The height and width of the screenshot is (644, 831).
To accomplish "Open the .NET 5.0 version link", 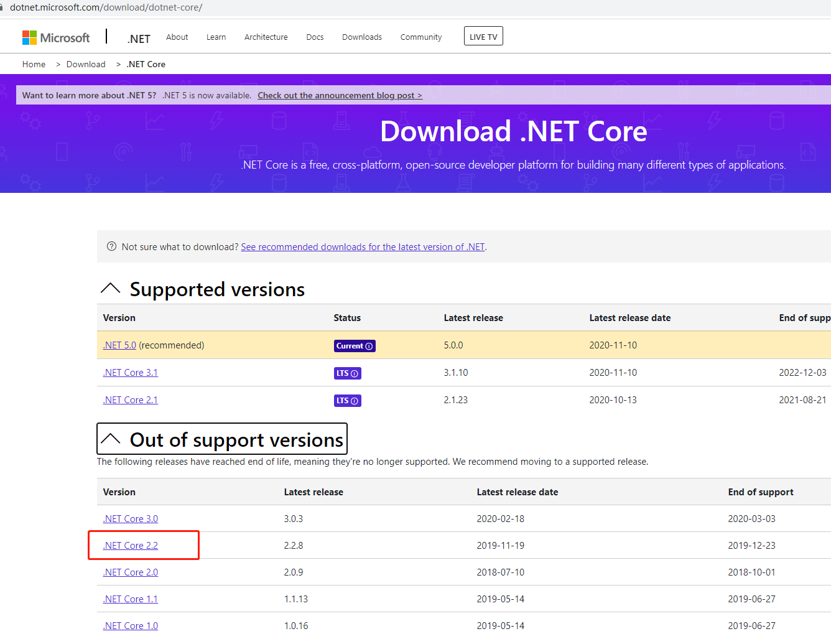I will click(119, 345).
